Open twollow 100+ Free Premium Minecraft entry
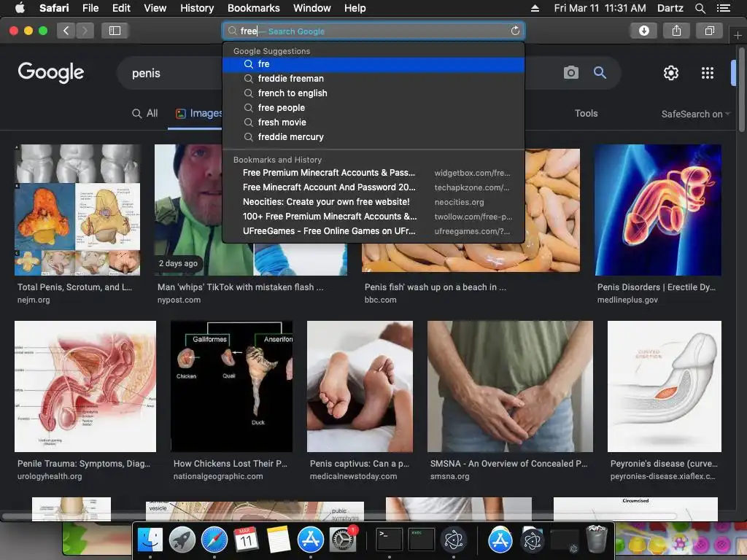Image resolution: width=747 pixels, height=560 pixels. [x=373, y=217]
